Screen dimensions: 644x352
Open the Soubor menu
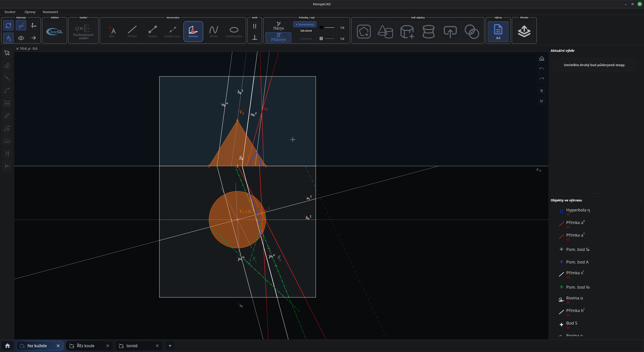[x=10, y=12]
